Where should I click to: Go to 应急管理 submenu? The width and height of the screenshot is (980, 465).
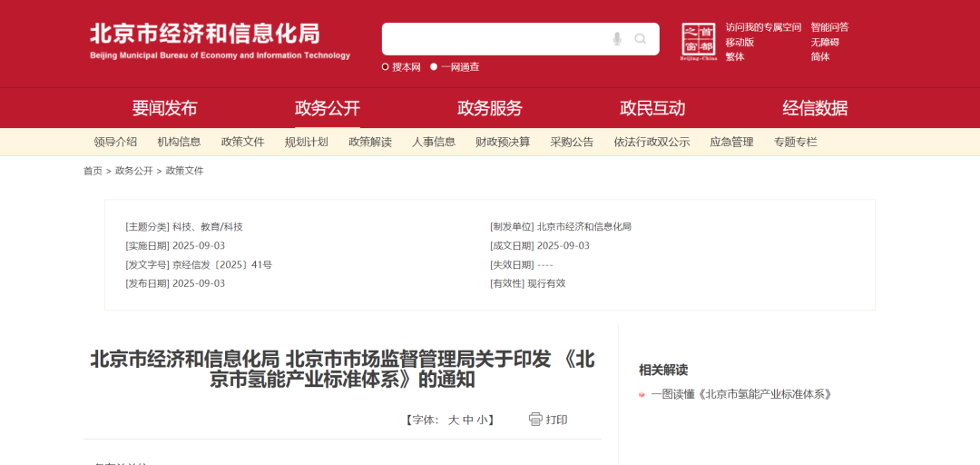pos(732,142)
